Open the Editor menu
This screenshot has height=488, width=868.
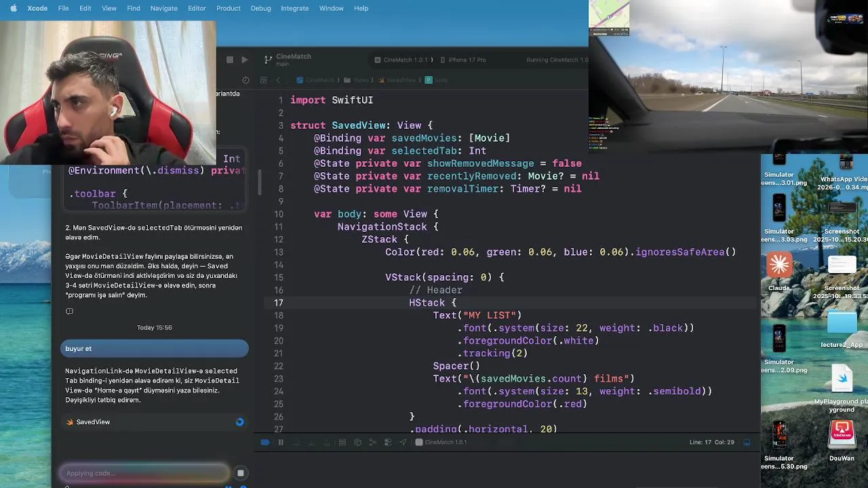click(x=197, y=8)
